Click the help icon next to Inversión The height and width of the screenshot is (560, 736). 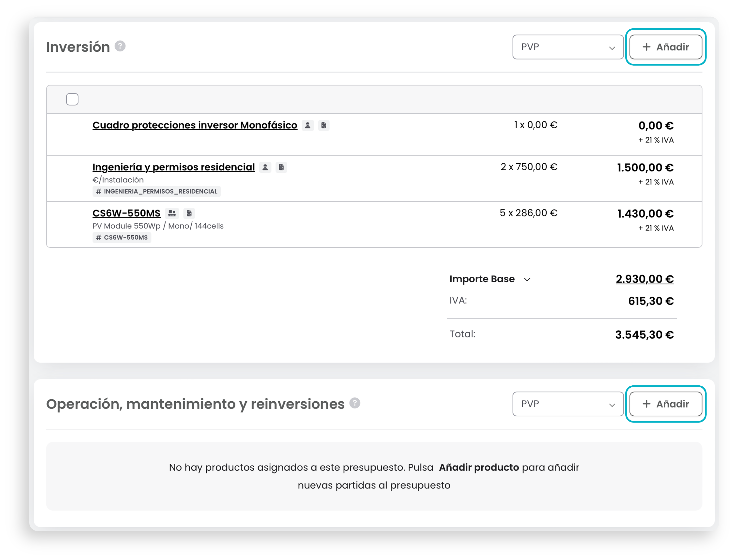click(120, 46)
